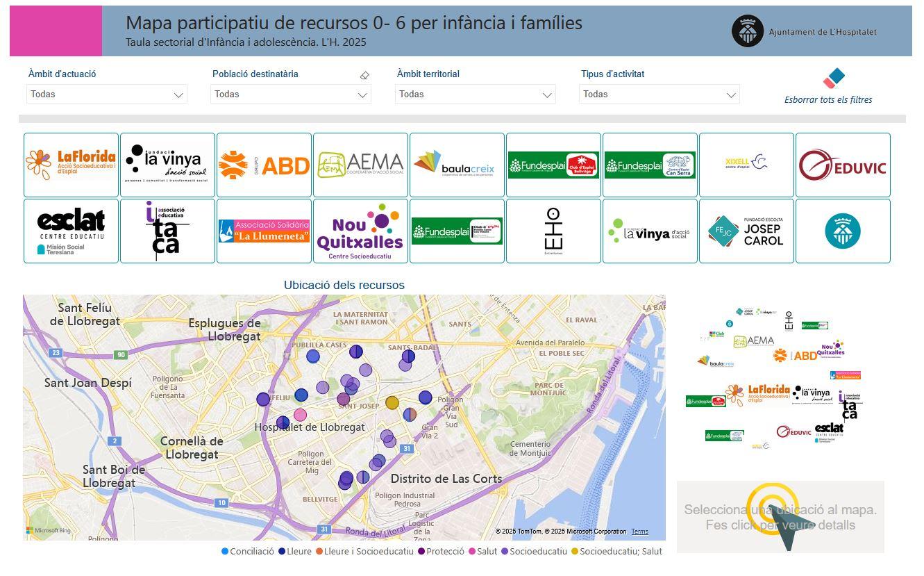The image size is (924, 576).
Task: Select the Xixell centre d'esplai tile
Action: [x=746, y=165]
